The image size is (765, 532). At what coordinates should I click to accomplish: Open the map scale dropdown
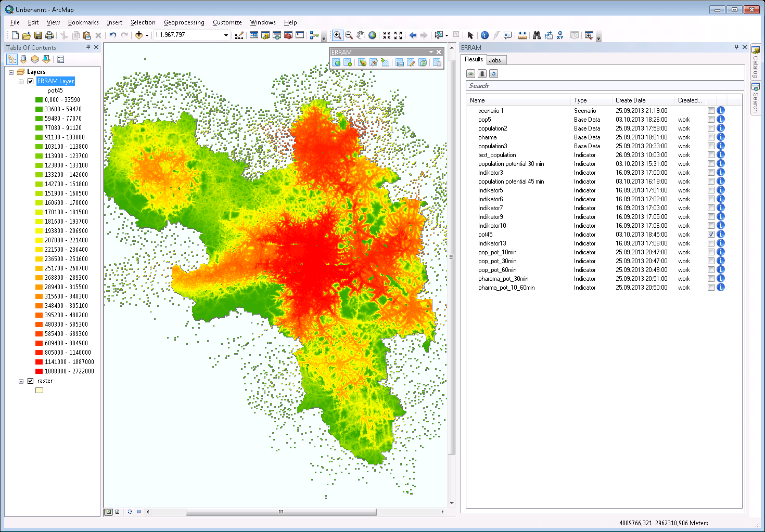(226, 35)
